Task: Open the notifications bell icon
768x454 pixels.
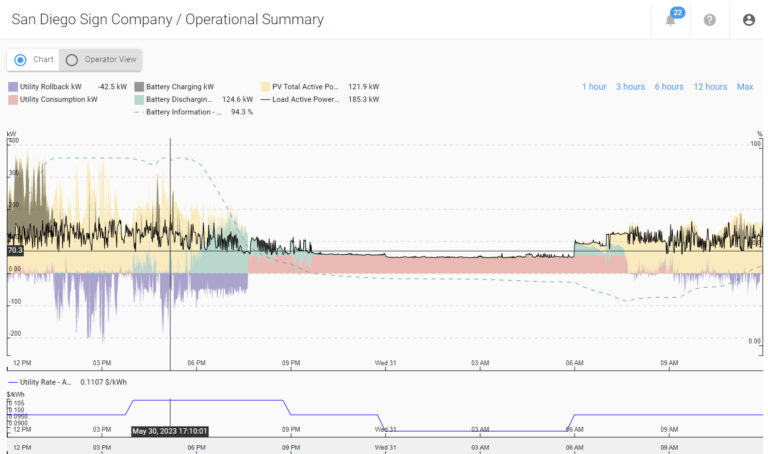Action: pos(671,20)
